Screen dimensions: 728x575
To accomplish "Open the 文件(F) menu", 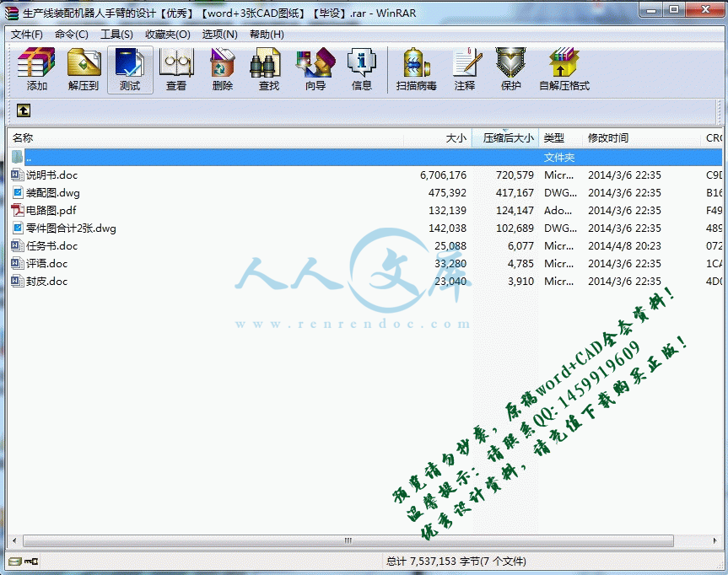I will click(27, 35).
